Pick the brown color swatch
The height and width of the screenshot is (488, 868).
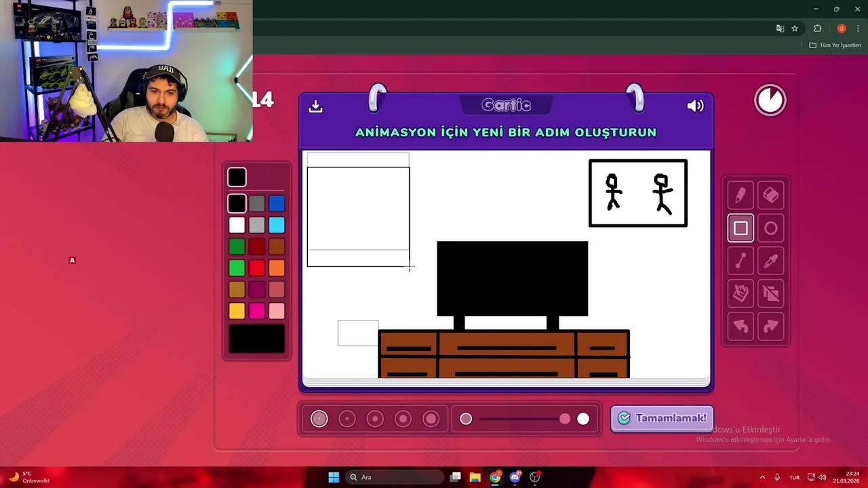(277, 247)
